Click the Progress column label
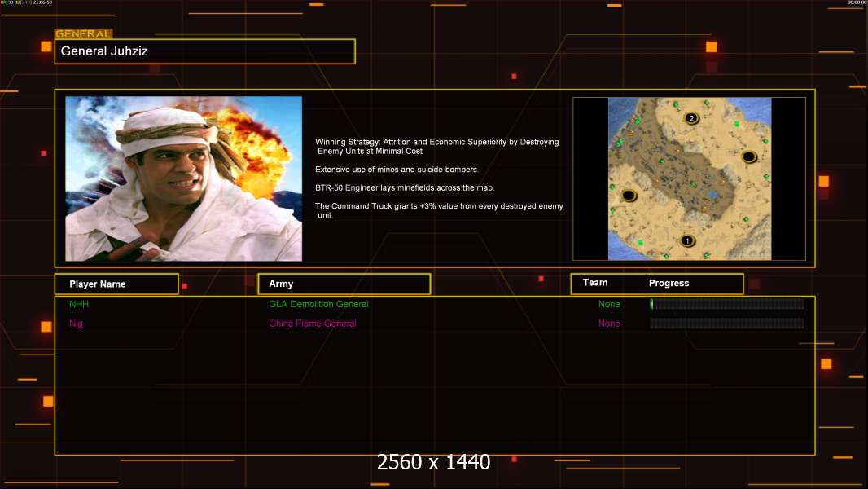 (x=669, y=283)
